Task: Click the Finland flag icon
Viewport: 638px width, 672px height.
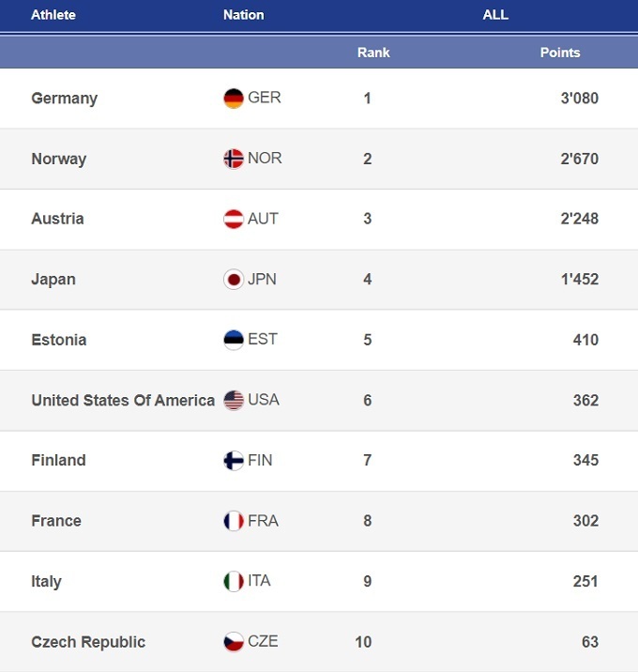Action: coord(234,461)
